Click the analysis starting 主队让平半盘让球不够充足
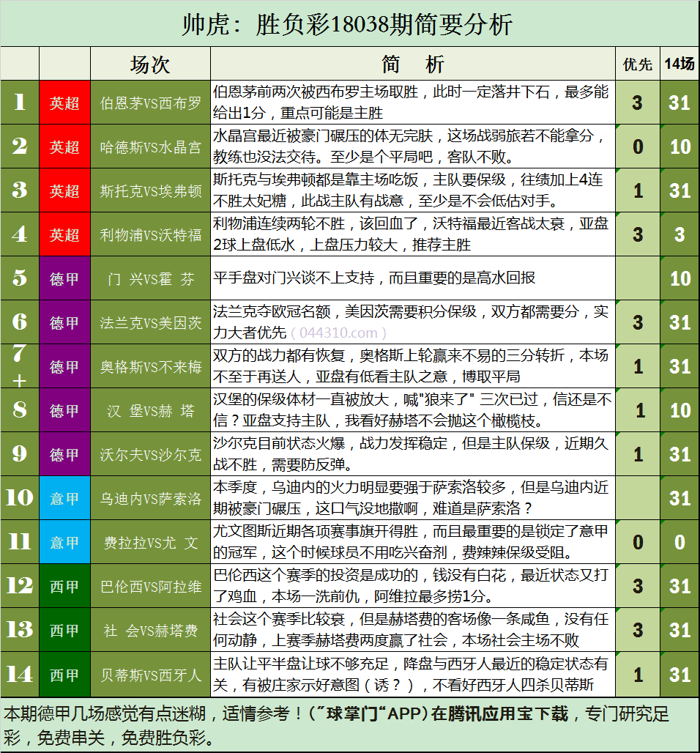 point(413,675)
